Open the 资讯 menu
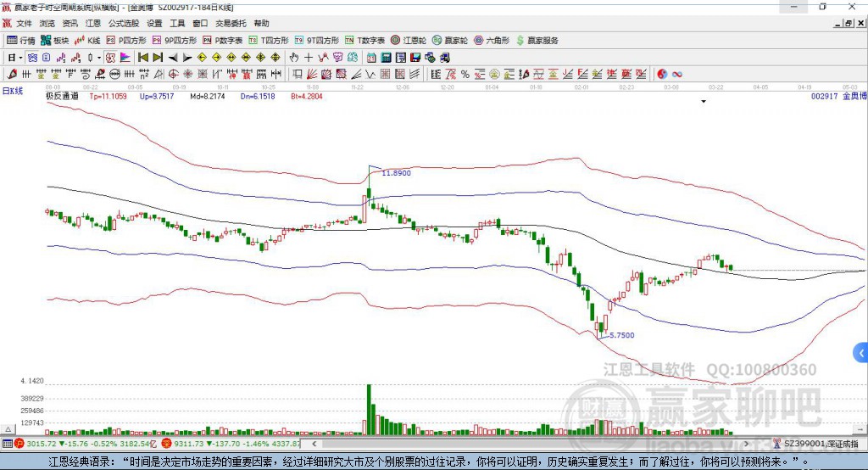Screen dimensions: 868x470 (x=70, y=23)
